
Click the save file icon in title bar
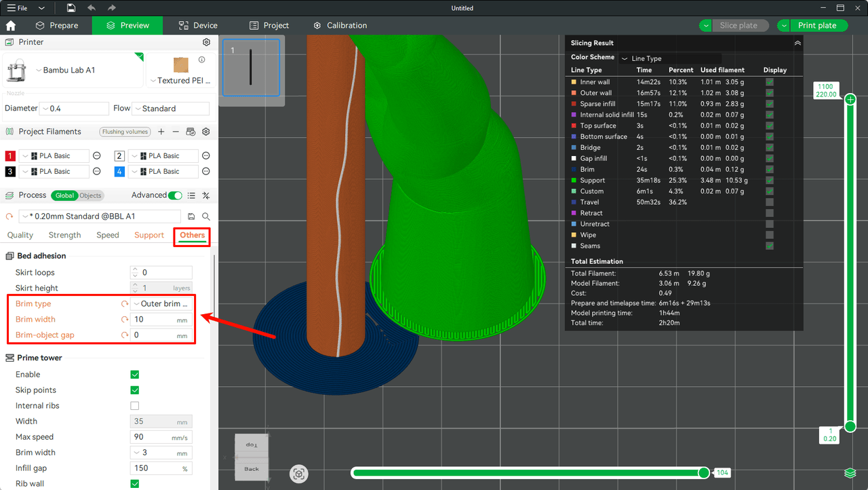(71, 8)
